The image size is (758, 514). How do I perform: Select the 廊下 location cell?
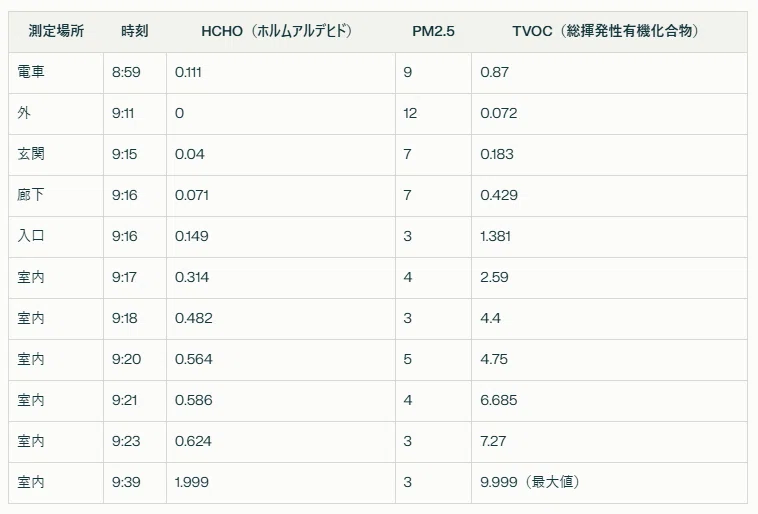[56, 196]
